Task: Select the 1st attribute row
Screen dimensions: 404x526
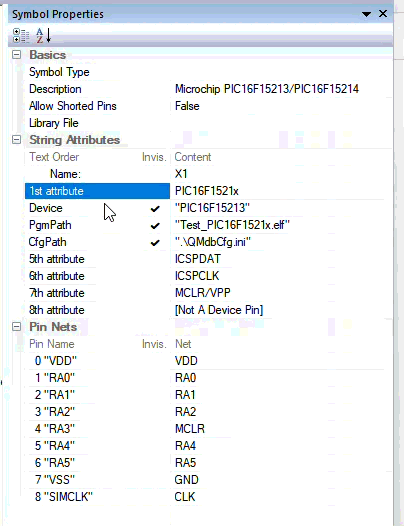Action: [x=97, y=191]
